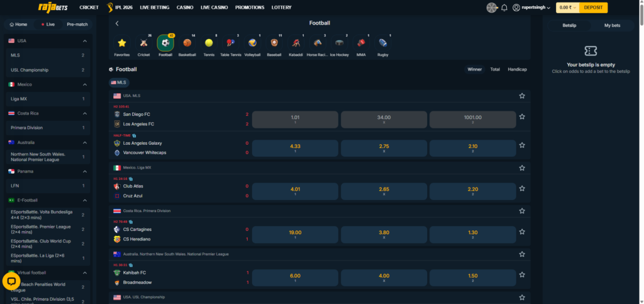Favorite the Kahibah FC match
Screen dimensions: 644x304
point(522,275)
